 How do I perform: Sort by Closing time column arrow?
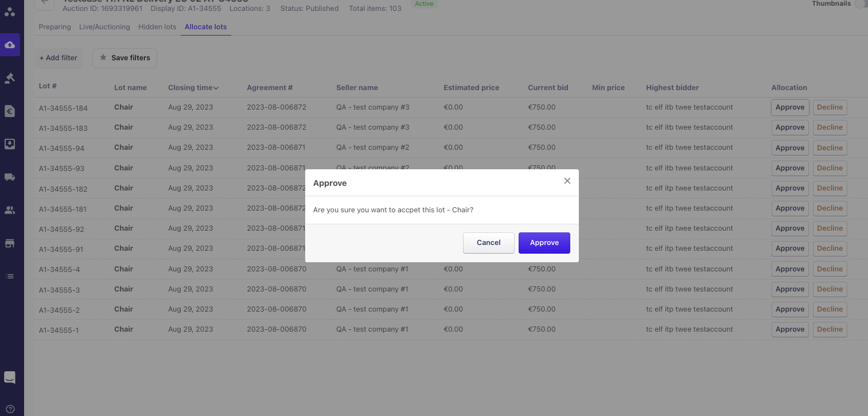(x=216, y=88)
